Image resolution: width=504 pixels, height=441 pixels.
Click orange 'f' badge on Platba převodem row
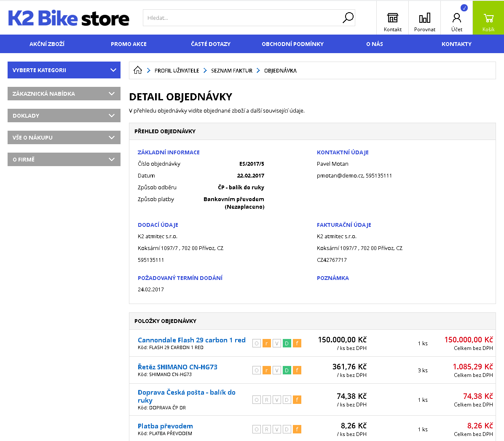point(297,429)
